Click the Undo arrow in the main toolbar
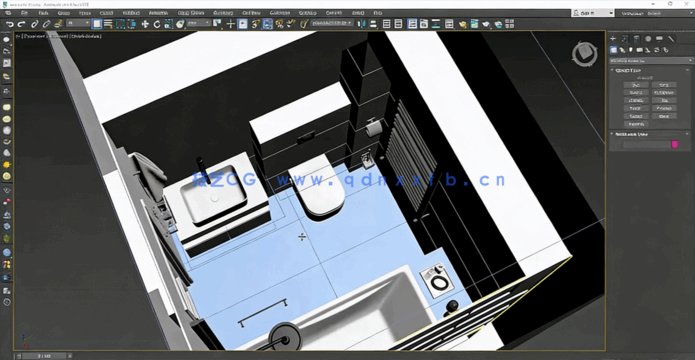The height and width of the screenshot is (360, 695). [10, 24]
